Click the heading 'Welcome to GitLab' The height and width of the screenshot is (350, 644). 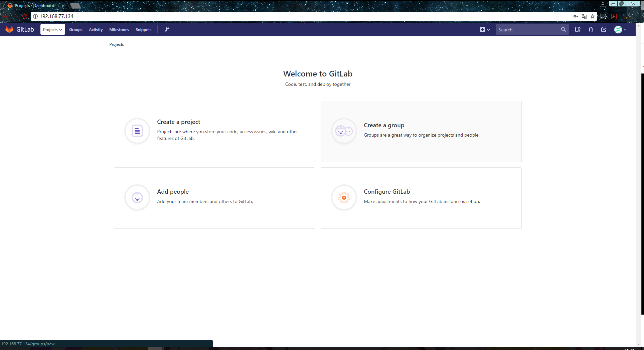tap(318, 74)
